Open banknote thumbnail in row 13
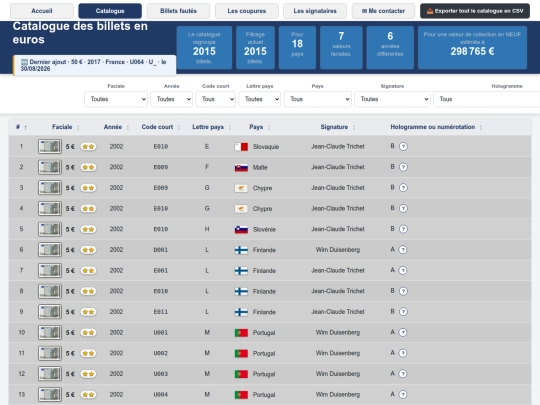Viewport: 540px width, 405px height. 50,394
